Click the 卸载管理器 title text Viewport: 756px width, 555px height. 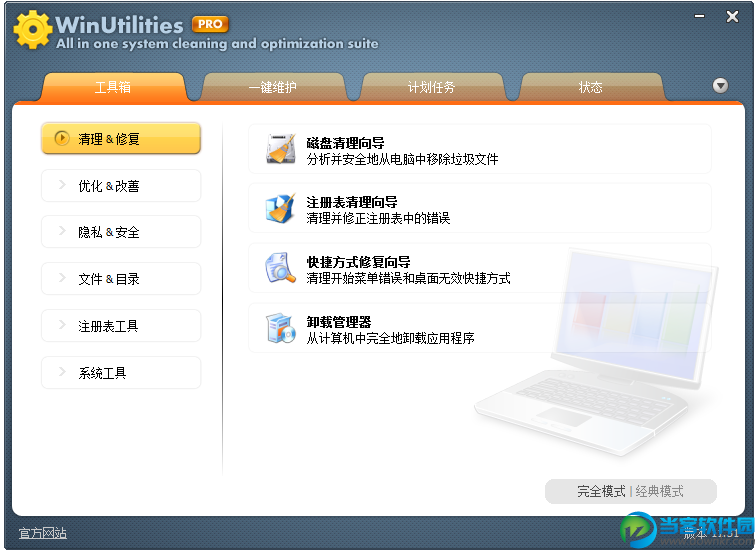(x=339, y=322)
